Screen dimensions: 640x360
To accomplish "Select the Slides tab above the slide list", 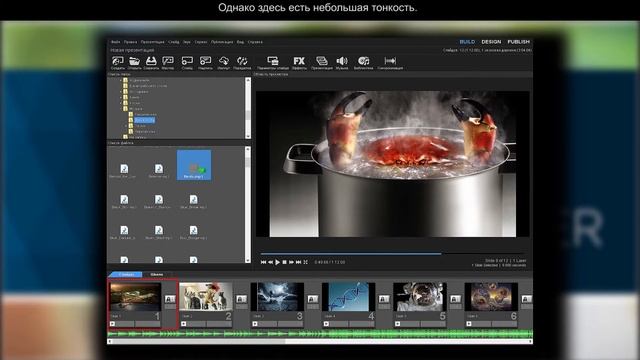I will 126,274.
